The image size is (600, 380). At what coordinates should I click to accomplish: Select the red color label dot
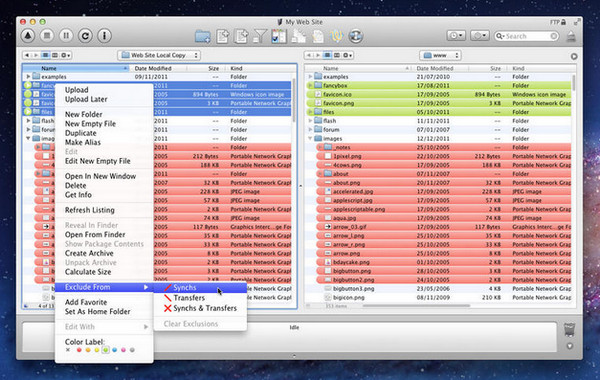pos(79,350)
